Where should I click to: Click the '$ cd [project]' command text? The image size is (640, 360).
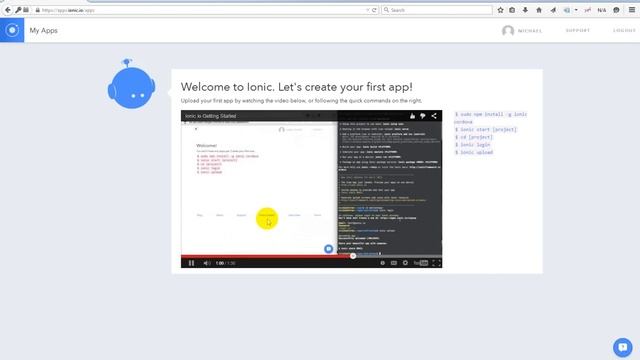click(x=474, y=137)
